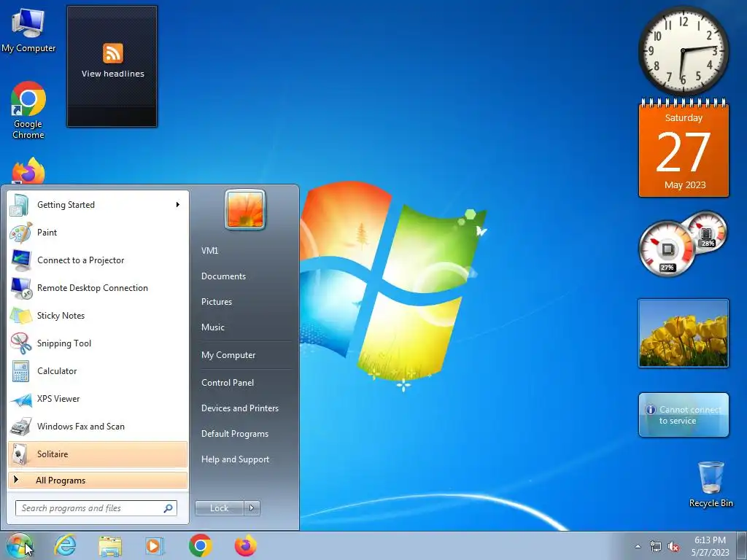
Task: Click the Lock button
Action: (x=219, y=508)
